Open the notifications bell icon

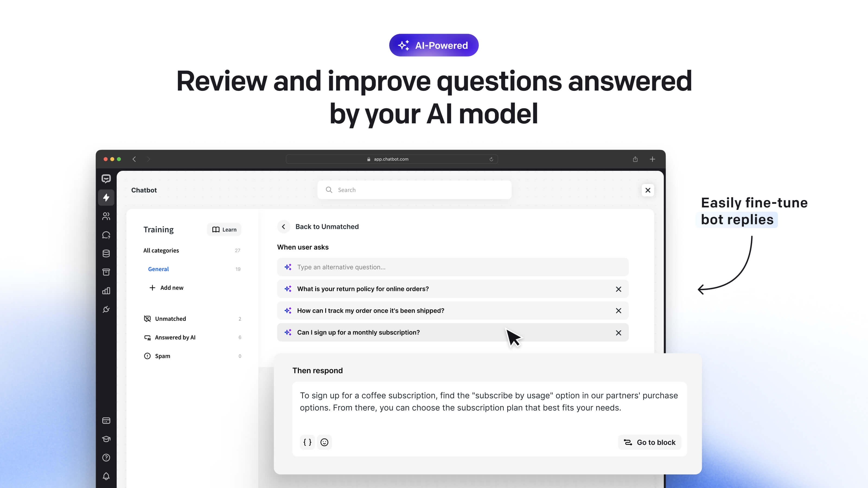point(106,476)
